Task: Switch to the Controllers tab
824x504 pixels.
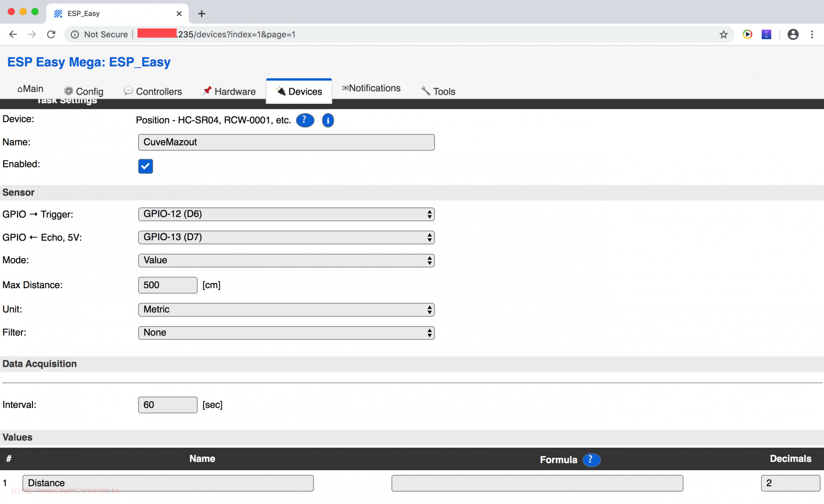Action: [x=153, y=91]
